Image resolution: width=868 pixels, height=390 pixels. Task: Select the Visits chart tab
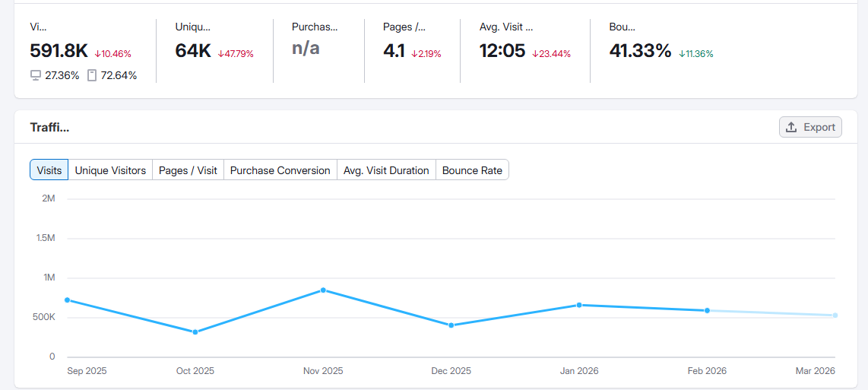(x=49, y=170)
